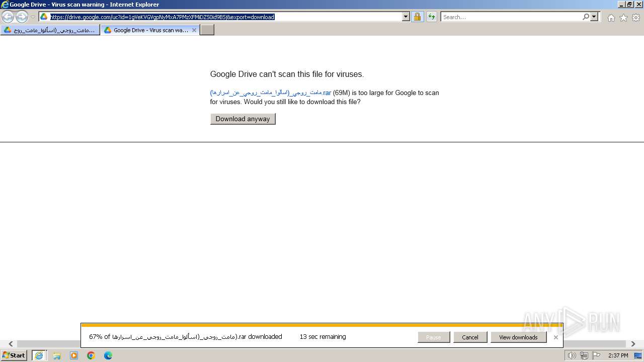Launch Google Chrome from taskbar

tap(91, 355)
